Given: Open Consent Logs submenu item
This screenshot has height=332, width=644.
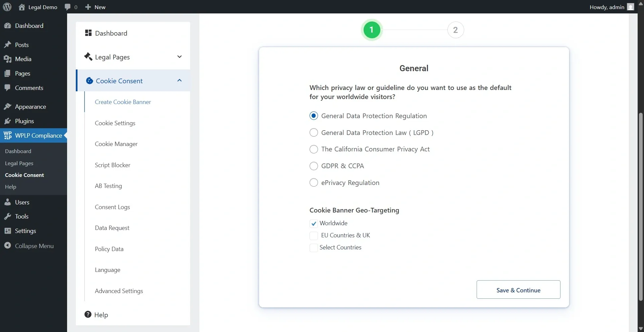Looking at the screenshot, I should click(x=112, y=207).
